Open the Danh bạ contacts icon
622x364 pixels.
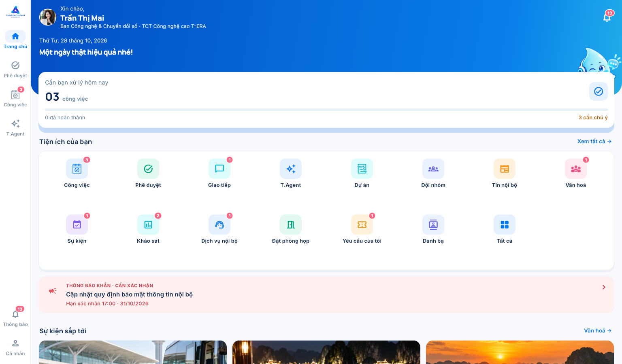(x=433, y=224)
